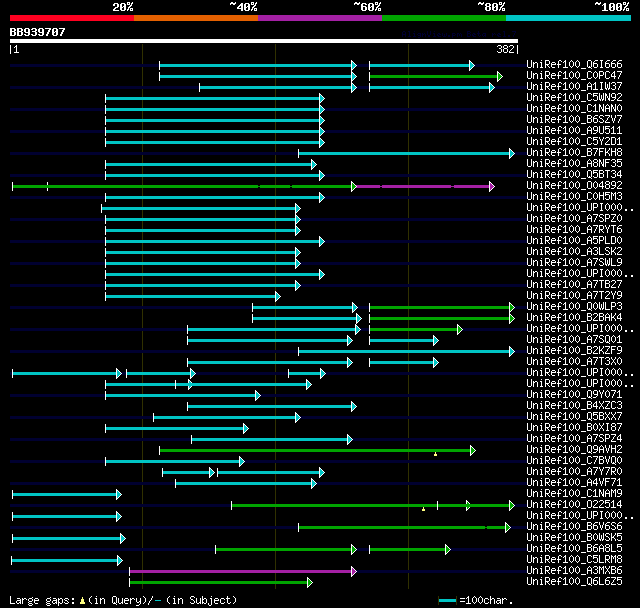Click the UniRef100_A7T3X0 label
This screenshot has height=608, width=640.
[574, 362]
